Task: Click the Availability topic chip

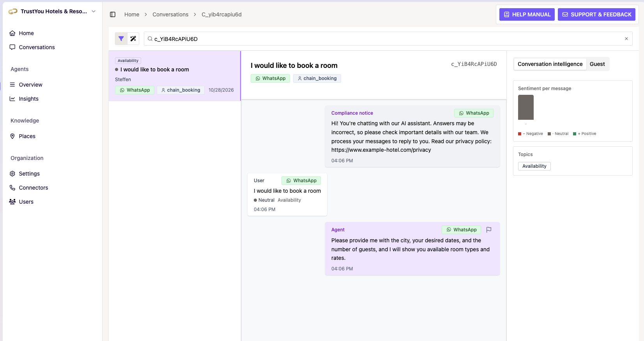Action: click(x=534, y=166)
